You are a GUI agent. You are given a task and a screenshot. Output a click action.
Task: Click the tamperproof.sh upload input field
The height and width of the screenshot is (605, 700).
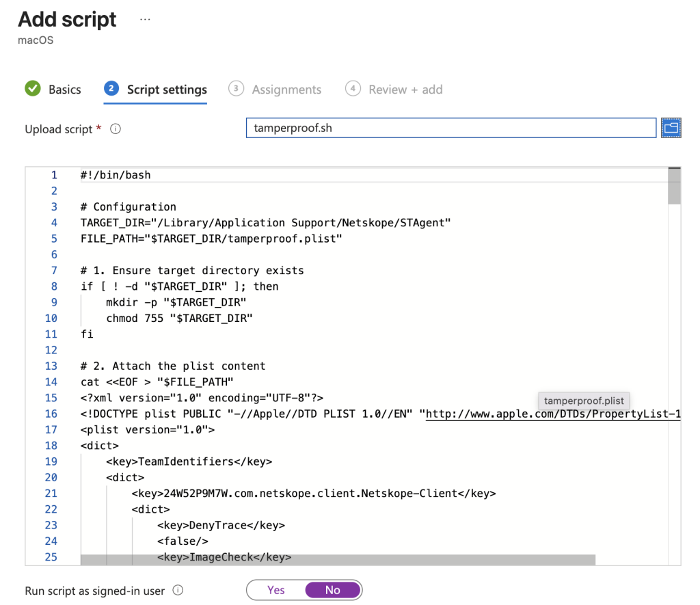click(x=451, y=128)
